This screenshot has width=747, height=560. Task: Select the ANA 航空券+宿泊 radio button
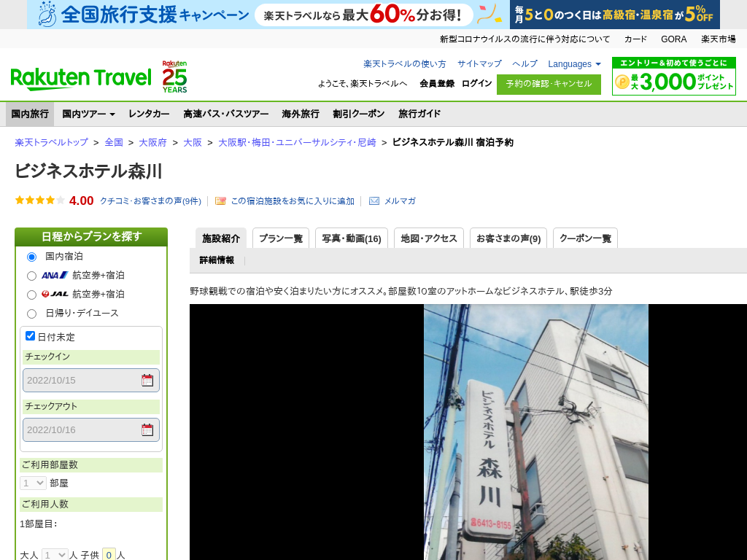click(31, 276)
